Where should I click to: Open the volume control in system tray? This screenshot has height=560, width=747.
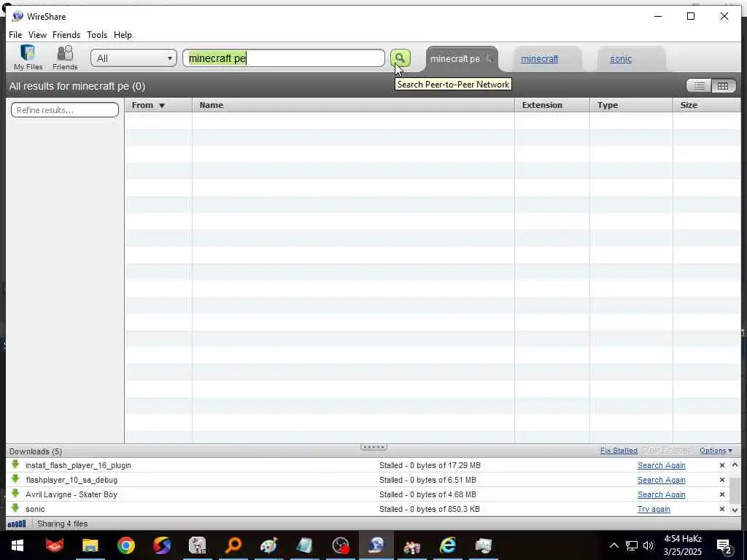(649, 545)
